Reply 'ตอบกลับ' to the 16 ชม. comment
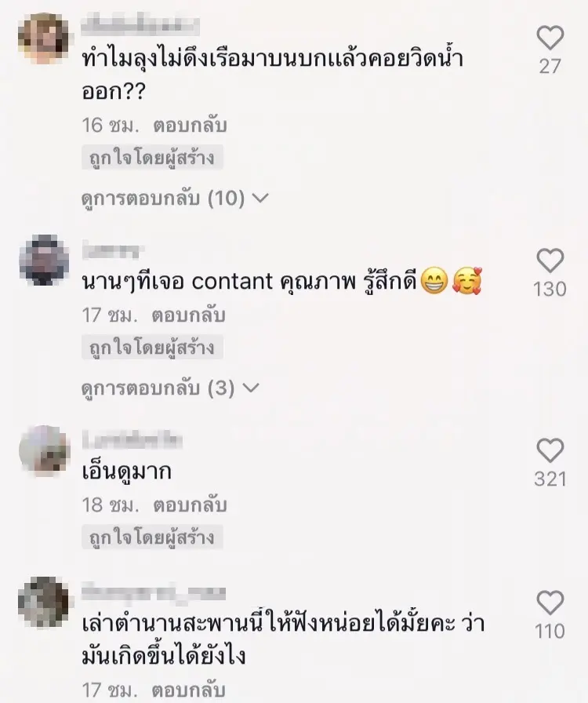588x703 pixels. click(x=190, y=126)
